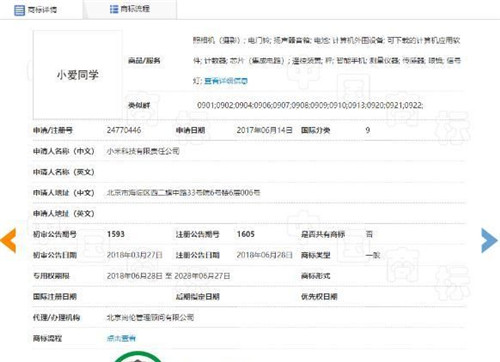
Task: Click applicant name 小米科技有限责任公司
Action: pyautogui.click(x=143, y=151)
